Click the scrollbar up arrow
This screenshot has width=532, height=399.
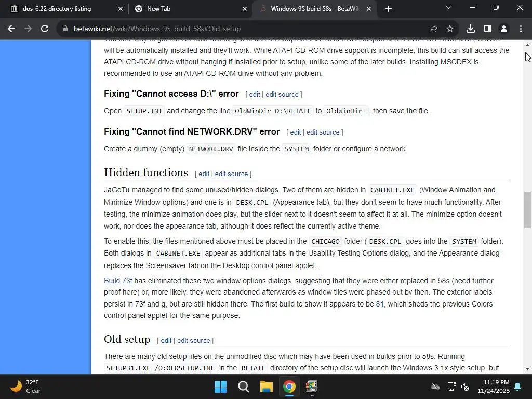527,45
